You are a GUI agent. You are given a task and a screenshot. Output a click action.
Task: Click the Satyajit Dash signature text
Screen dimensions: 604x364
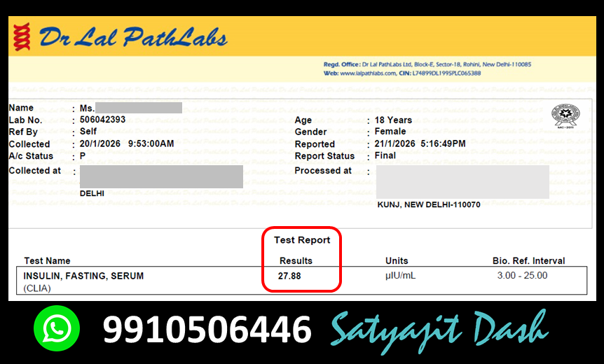(x=439, y=331)
